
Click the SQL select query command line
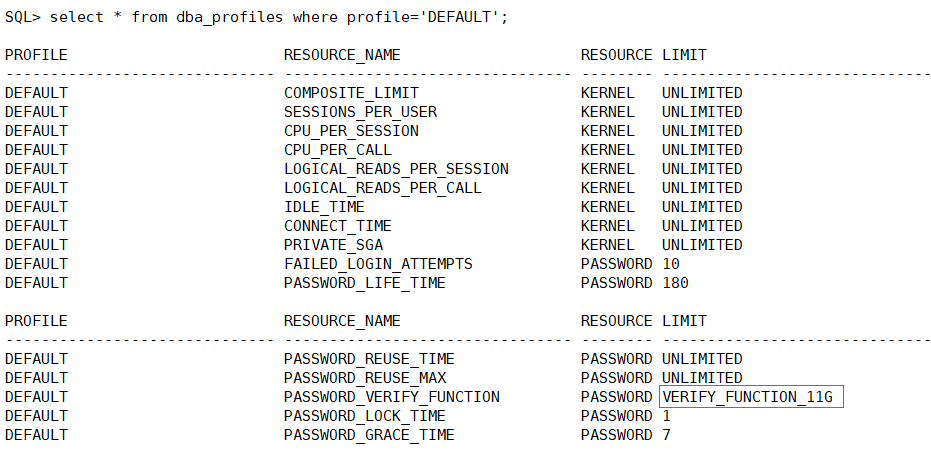256,17
